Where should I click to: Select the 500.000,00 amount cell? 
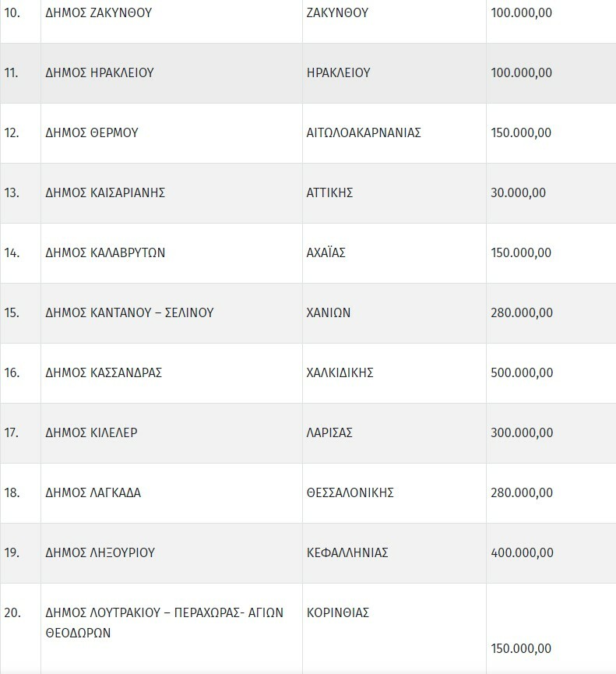click(522, 372)
